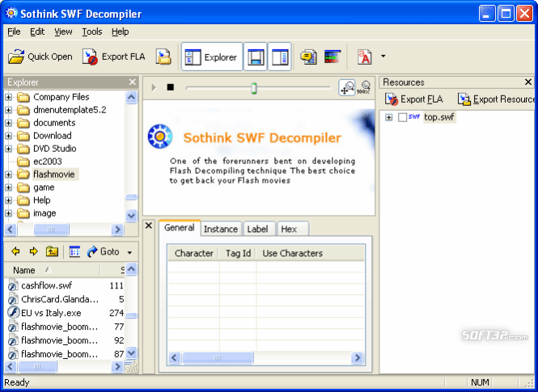
Task: Open the Tools menu
Action: tap(92, 32)
